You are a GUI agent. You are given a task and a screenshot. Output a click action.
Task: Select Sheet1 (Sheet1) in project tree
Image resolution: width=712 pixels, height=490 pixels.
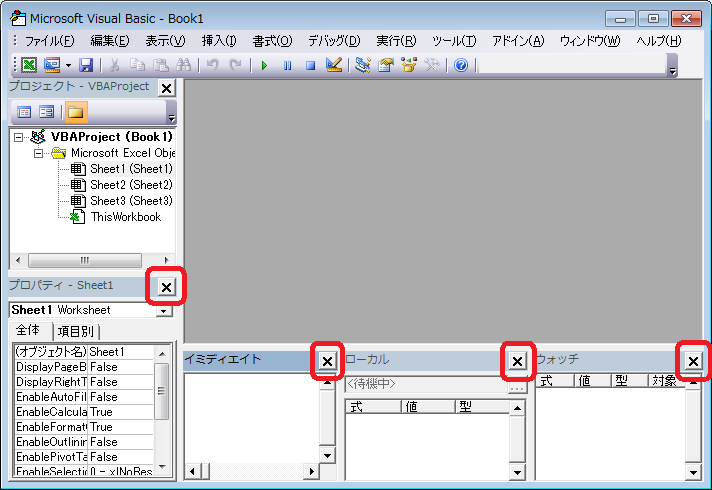[131, 169]
